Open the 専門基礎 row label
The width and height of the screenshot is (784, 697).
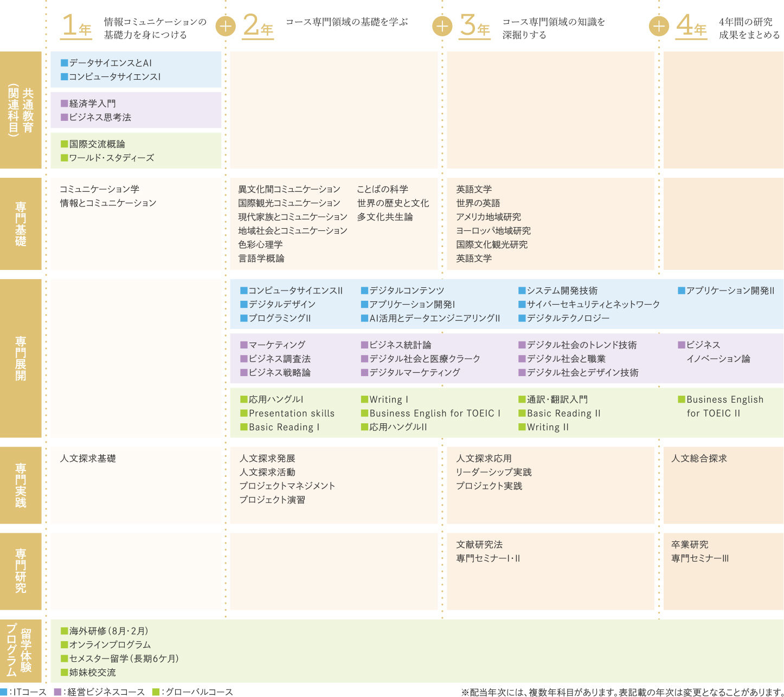pyautogui.click(x=21, y=224)
